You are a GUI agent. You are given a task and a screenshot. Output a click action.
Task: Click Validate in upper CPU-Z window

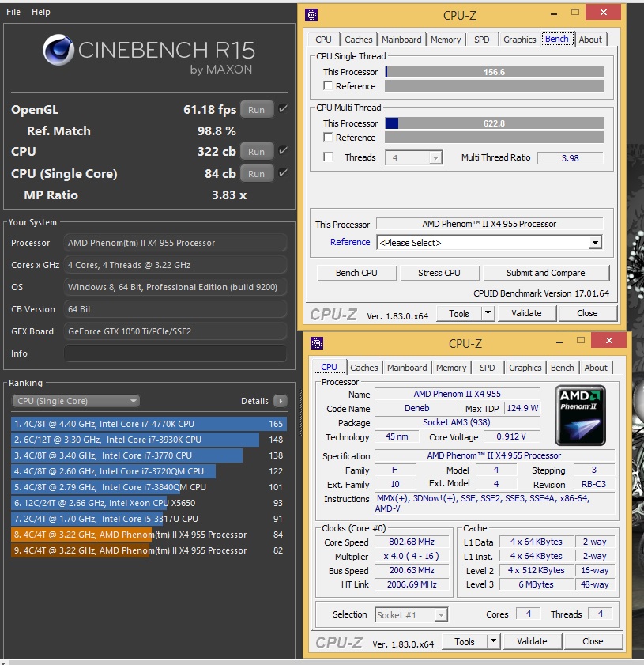[526, 313]
